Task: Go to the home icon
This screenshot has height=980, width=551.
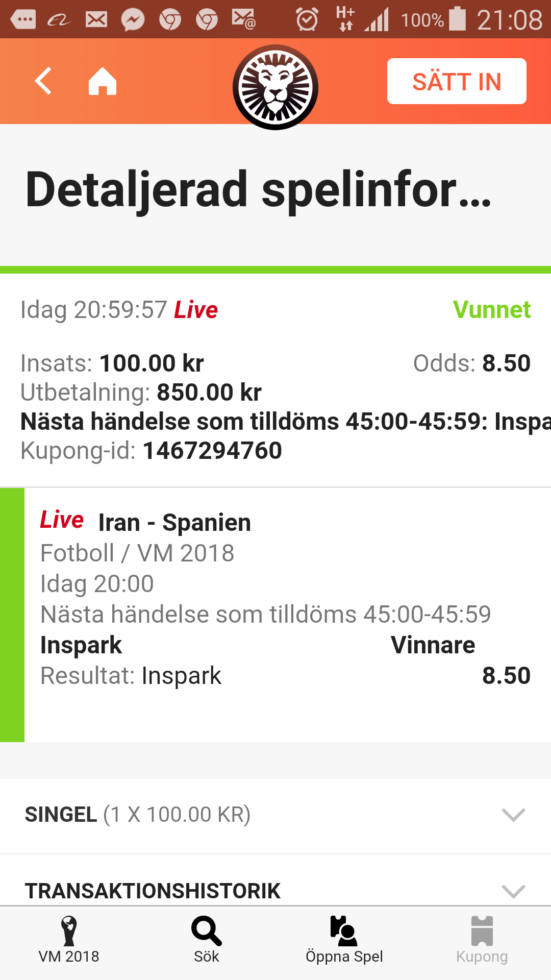Action: point(103,81)
